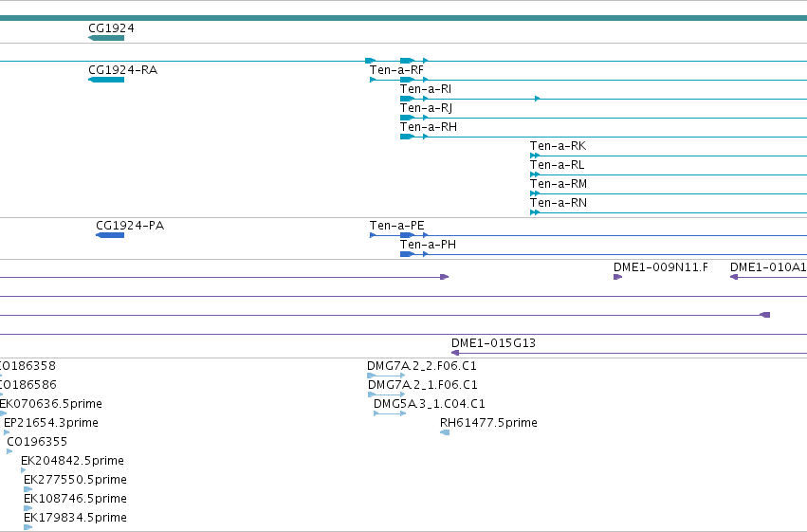Click the DME1-009N11.F arrow glyph
Image resolution: width=807 pixels, height=532 pixels.
click(618, 277)
